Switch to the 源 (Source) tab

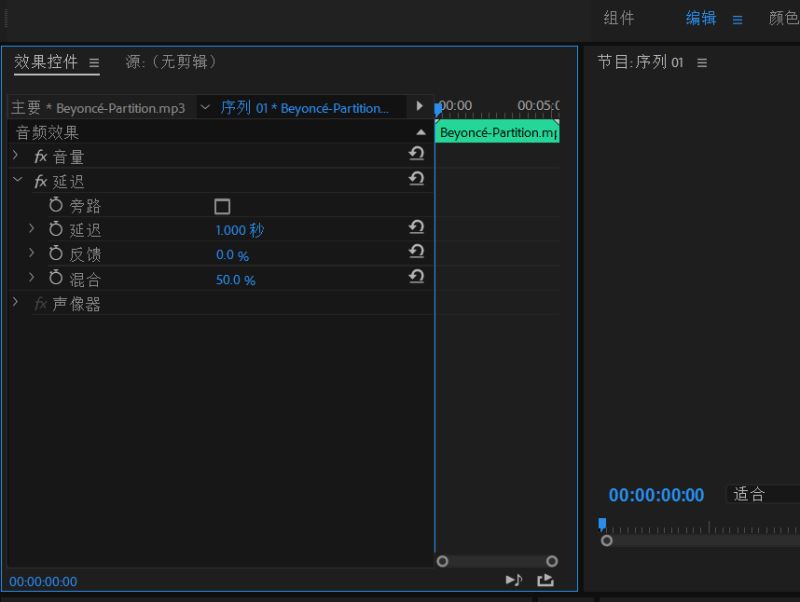[x=171, y=62]
